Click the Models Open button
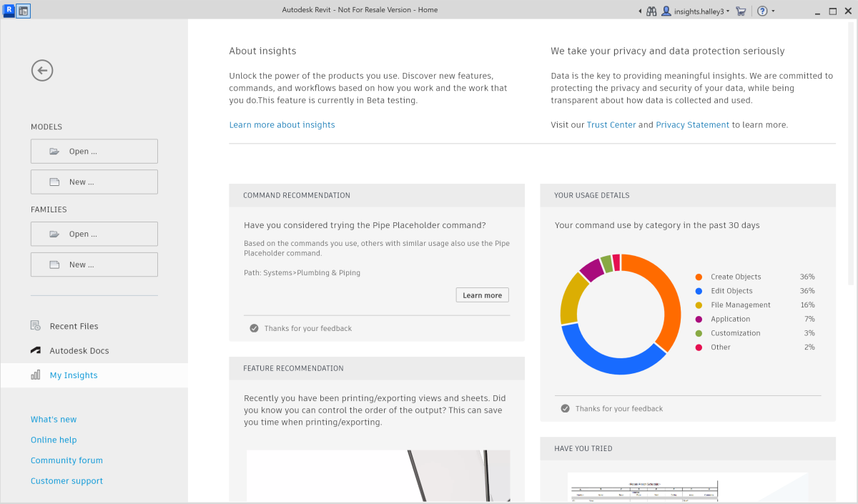 [94, 152]
